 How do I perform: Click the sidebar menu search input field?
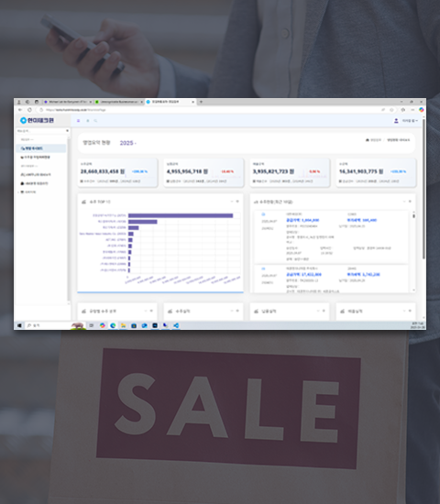41,131
